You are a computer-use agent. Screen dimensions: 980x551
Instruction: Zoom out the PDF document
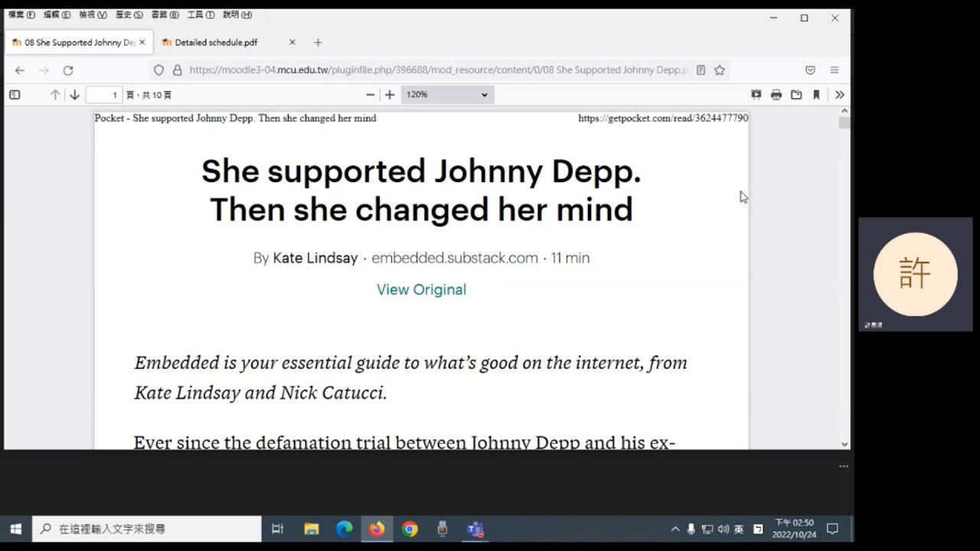pyautogui.click(x=371, y=95)
